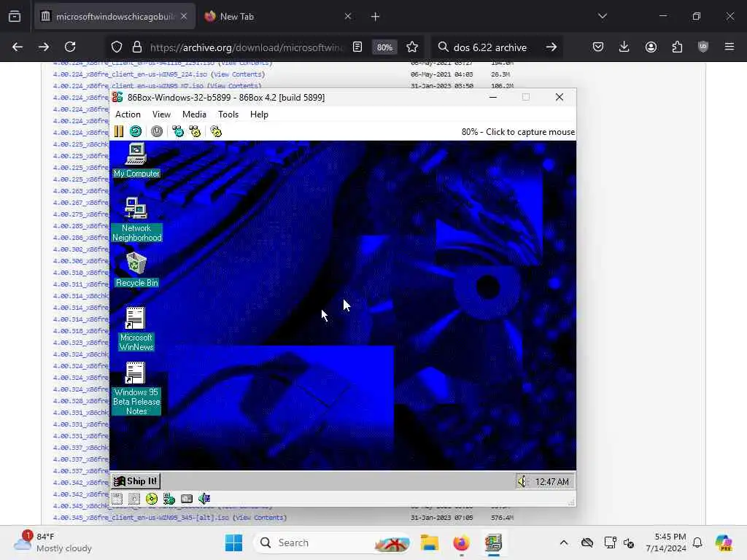Toggle Firefox reader view
This screenshot has height=560, width=747.
pos(357,47)
